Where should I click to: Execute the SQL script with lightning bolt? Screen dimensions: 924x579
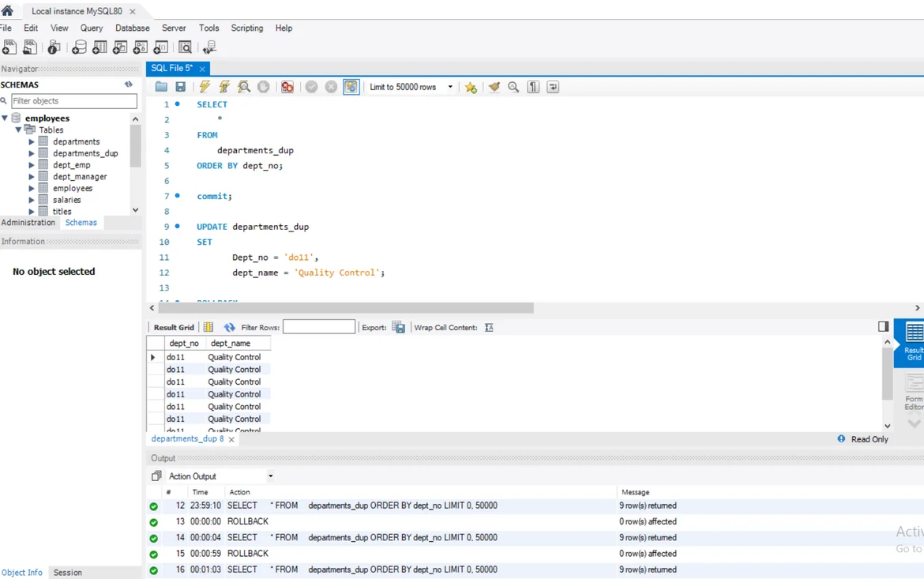(x=205, y=87)
